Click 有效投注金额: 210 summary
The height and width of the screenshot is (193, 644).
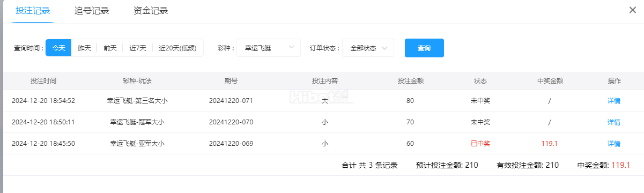pyautogui.click(x=528, y=165)
